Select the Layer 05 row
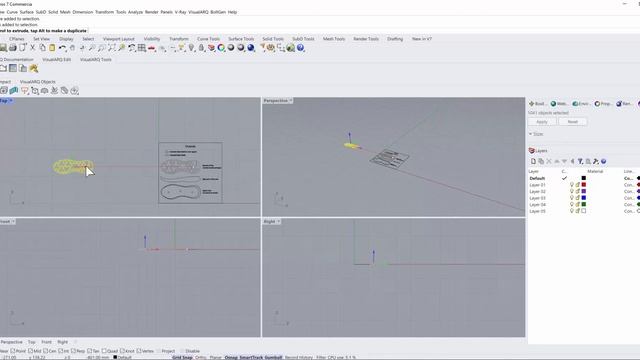 pos(584,211)
